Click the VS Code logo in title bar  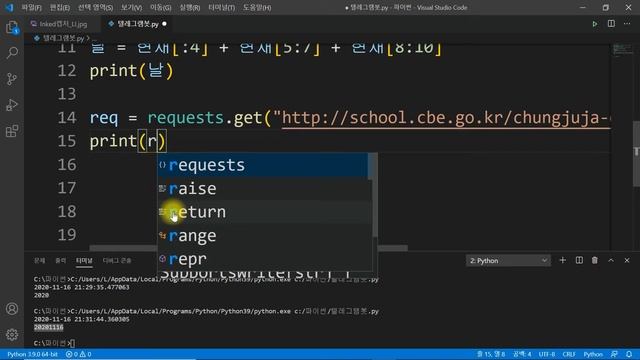coord(9,7)
